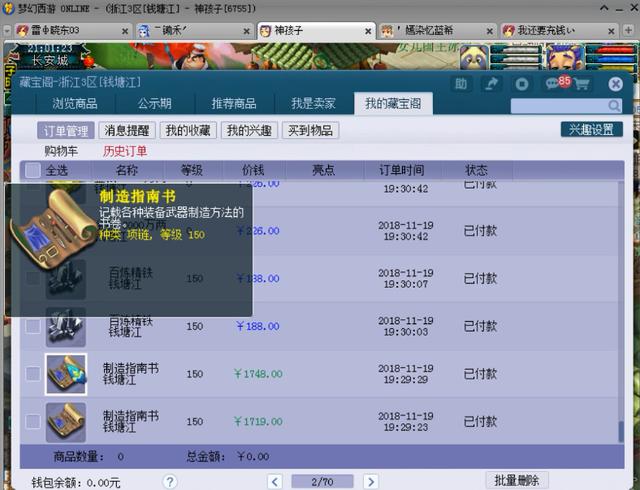Viewport: 640px width, 490px height.
Task: Click the 亮点 column header
Action: 323,170
